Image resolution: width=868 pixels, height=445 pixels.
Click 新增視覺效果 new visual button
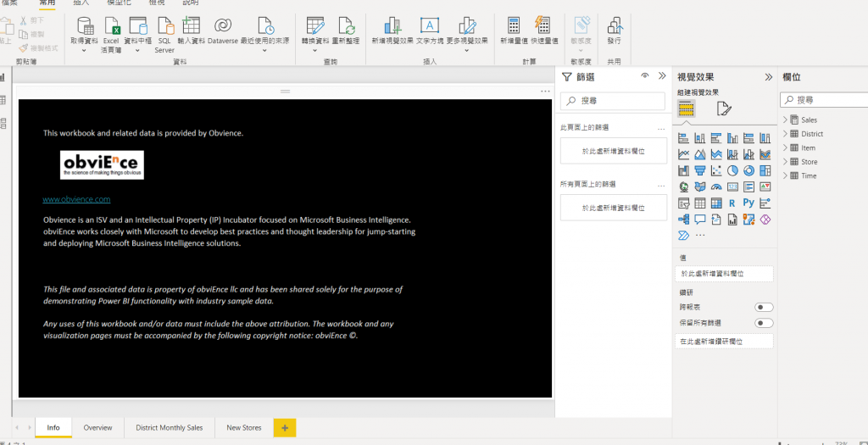pyautogui.click(x=392, y=31)
